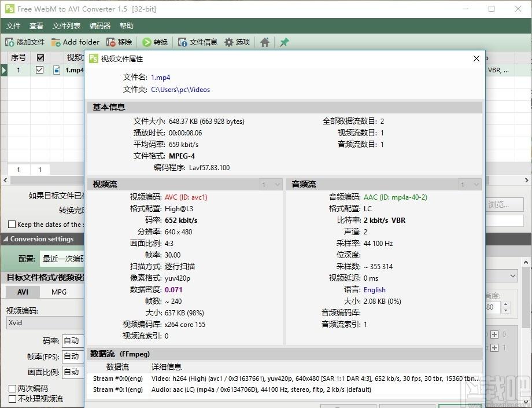532x408 pixels.
Task: Enable the 两次编码 (two-pass encoding) checkbox
Action: (12, 388)
